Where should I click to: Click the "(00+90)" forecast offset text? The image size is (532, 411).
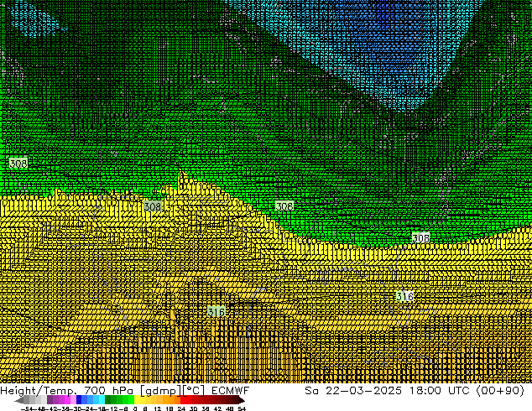[500, 390]
